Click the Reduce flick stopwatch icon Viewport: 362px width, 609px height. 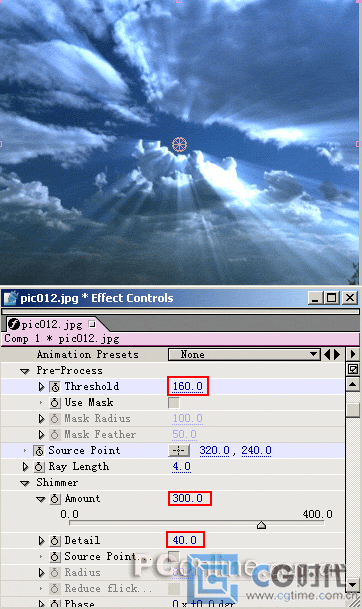55,588
